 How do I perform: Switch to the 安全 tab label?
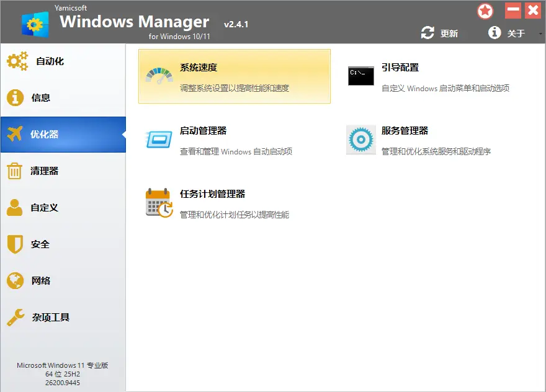pos(40,244)
